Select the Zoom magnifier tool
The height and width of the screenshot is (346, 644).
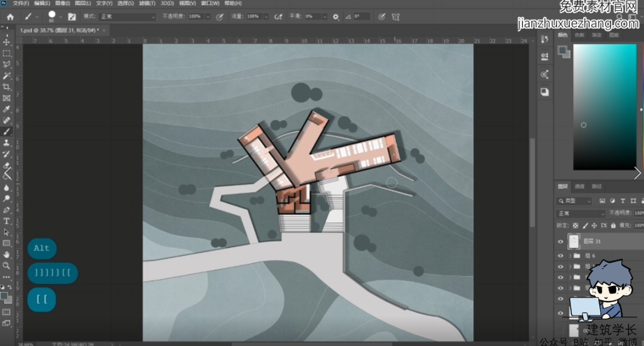tap(7, 266)
